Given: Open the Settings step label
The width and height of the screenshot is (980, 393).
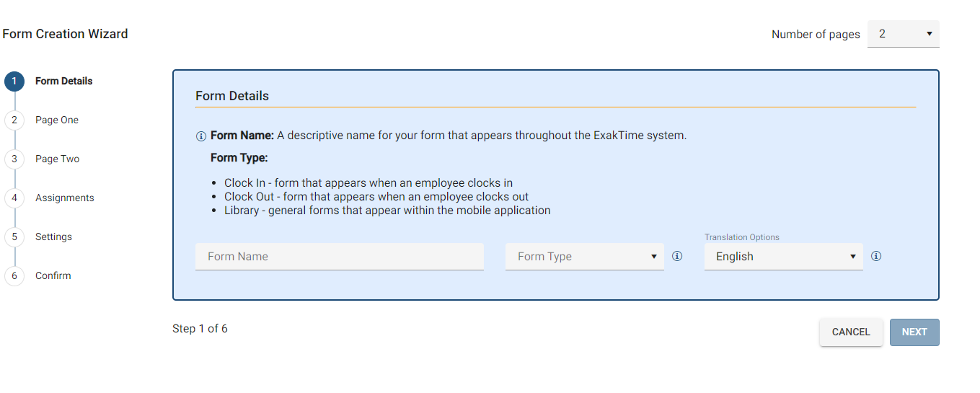Looking at the screenshot, I should point(53,237).
